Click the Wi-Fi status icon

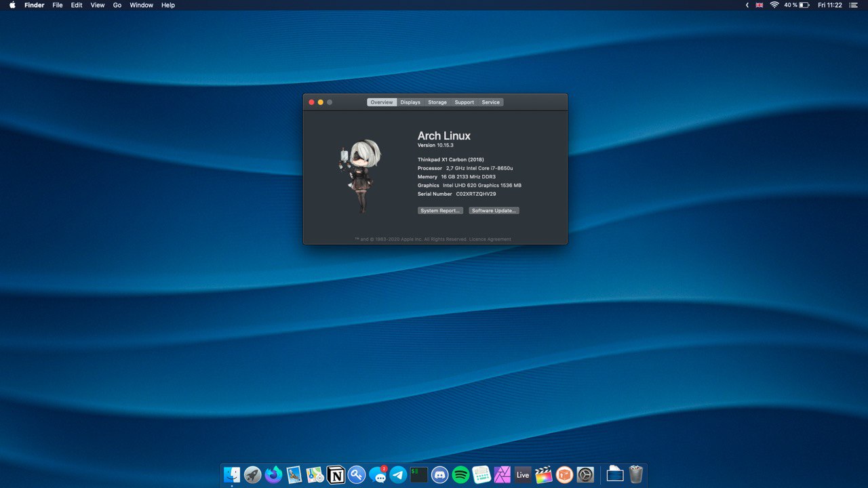[774, 5]
